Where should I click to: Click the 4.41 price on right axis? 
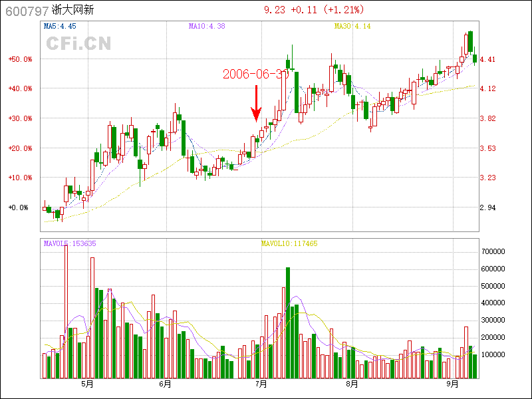pos(487,59)
